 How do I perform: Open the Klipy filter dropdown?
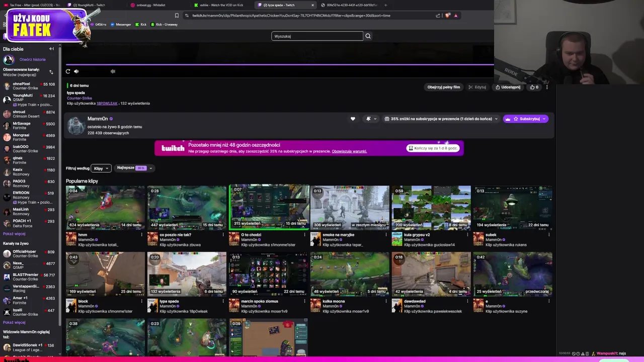click(101, 168)
